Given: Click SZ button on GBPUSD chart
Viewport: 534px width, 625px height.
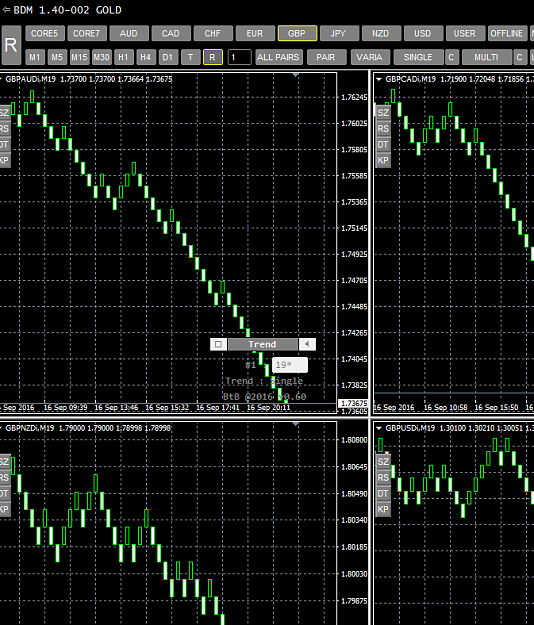Looking at the screenshot, I should (383, 462).
